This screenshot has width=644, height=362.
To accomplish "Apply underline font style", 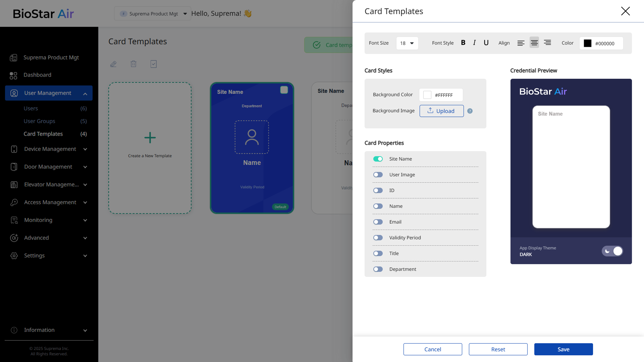I will point(486,43).
